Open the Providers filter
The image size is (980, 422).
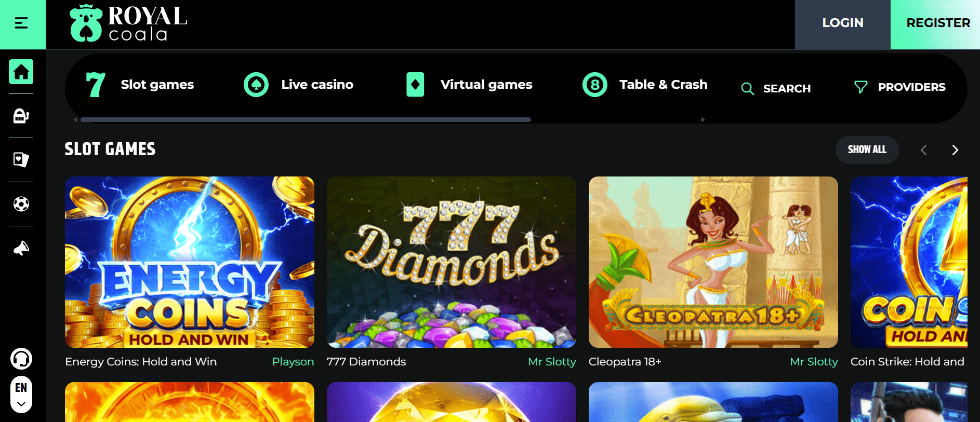point(900,87)
